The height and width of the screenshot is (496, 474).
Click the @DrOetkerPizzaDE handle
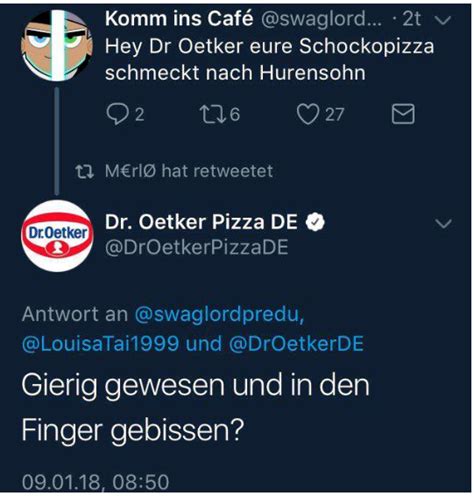[197, 248]
